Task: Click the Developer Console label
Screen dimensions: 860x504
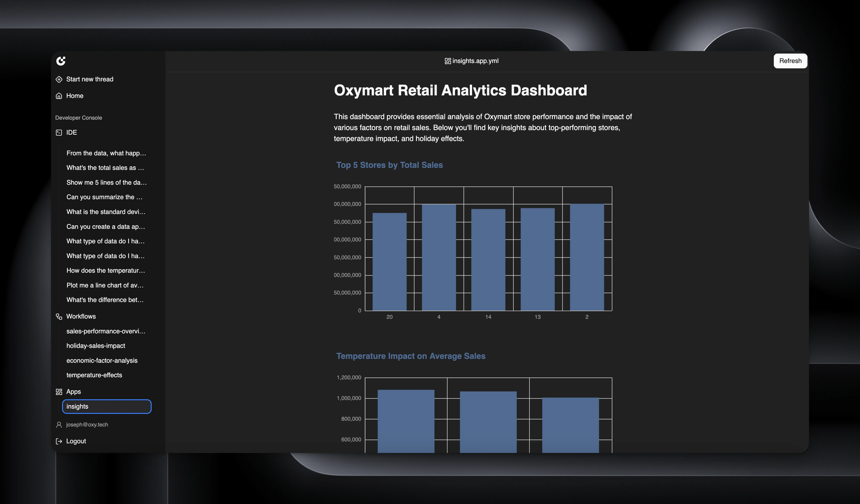Action: [79, 118]
